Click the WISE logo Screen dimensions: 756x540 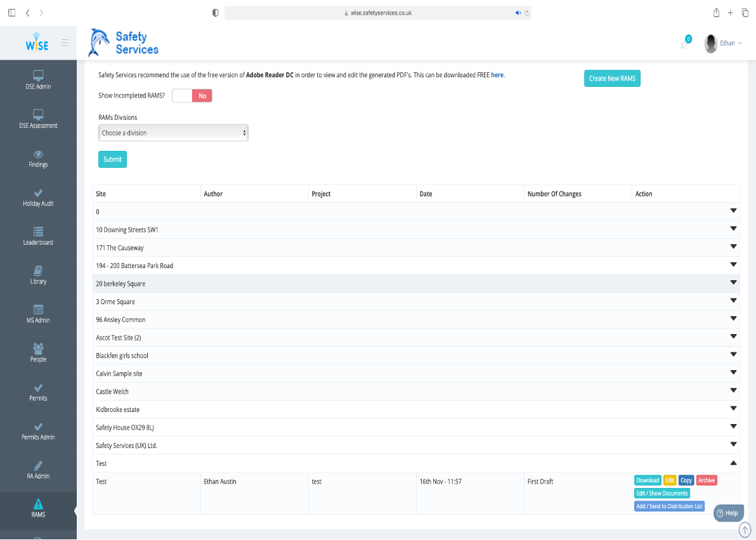37,42
